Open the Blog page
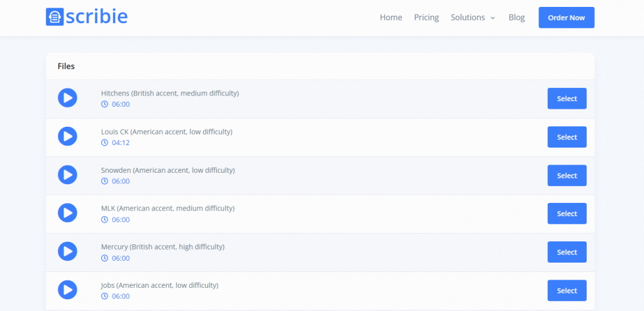 tap(517, 18)
